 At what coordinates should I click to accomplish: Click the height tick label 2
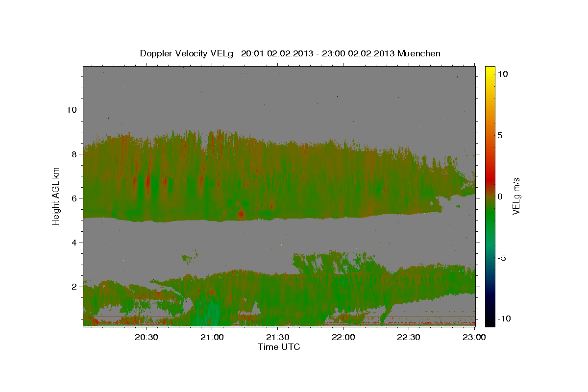coord(74,287)
